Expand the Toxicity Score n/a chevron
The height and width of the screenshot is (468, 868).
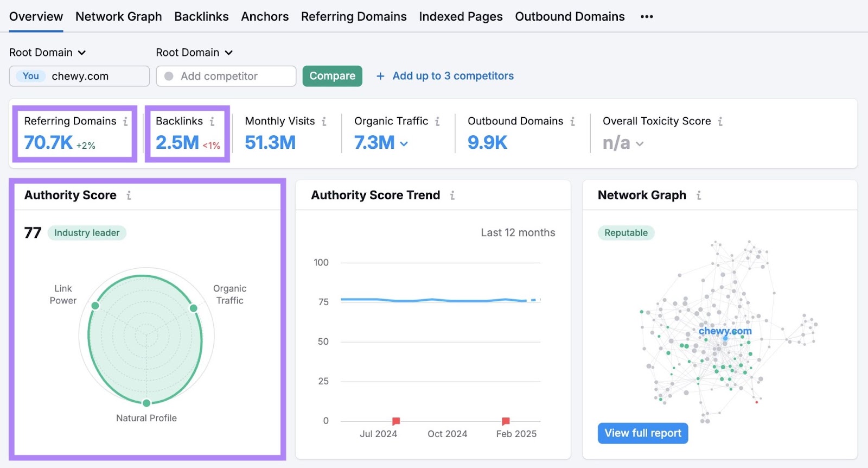pos(640,144)
